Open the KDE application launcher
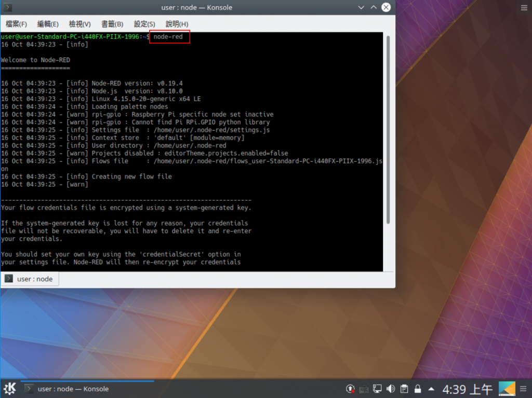The height and width of the screenshot is (398, 532). tap(10, 389)
